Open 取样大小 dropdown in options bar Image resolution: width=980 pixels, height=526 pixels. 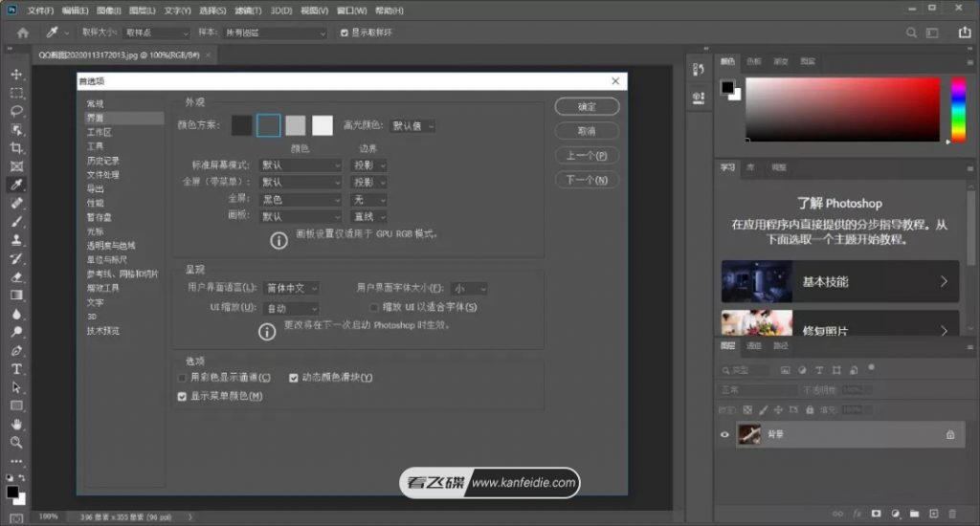tap(156, 33)
